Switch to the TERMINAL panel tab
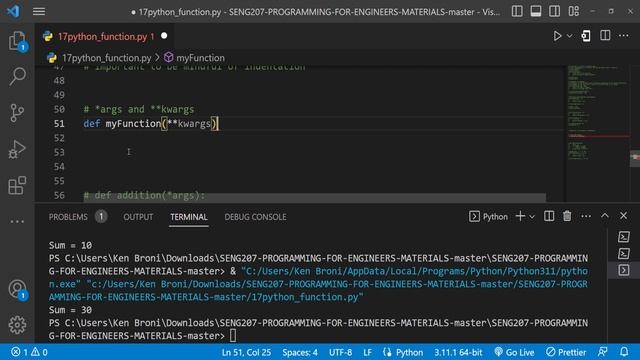 [189, 217]
